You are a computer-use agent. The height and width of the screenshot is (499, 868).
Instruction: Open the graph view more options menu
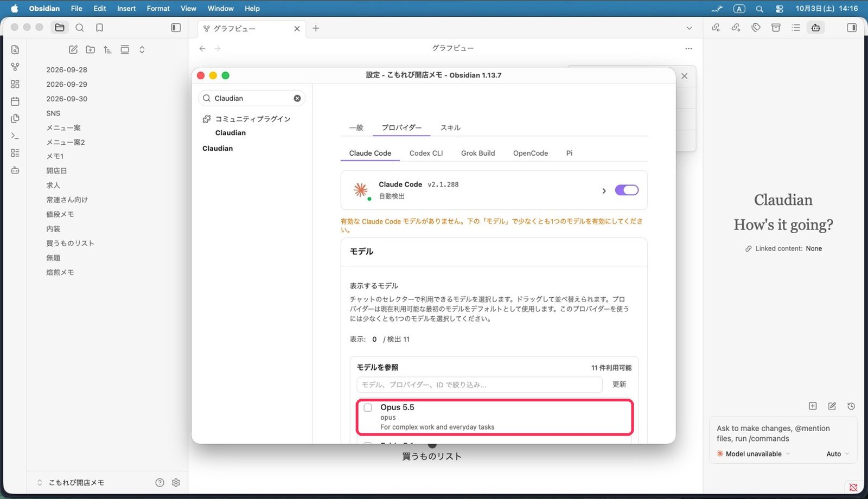tap(688, 49)
